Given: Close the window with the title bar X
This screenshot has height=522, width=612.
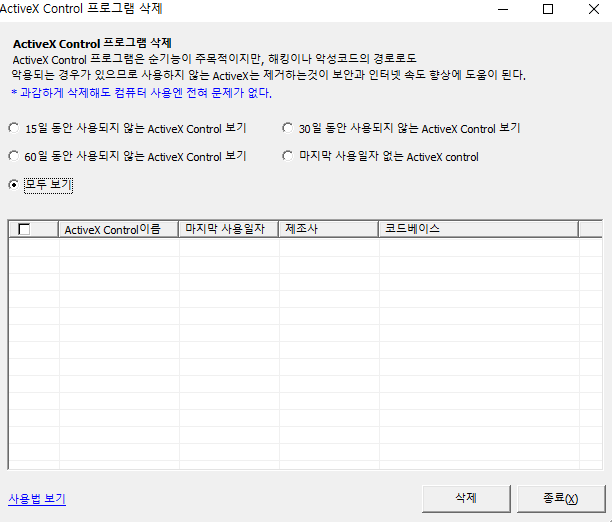Looking at the screenshot, I should pos(594,9).
